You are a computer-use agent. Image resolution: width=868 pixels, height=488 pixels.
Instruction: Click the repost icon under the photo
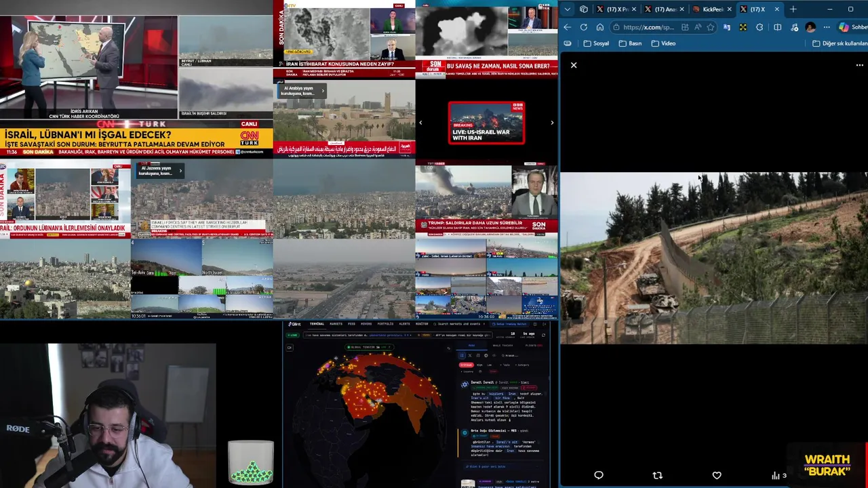pos(657,475)
